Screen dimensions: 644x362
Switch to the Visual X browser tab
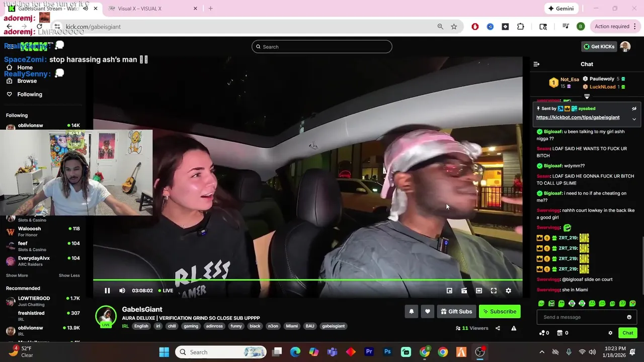tap(152, 9)
